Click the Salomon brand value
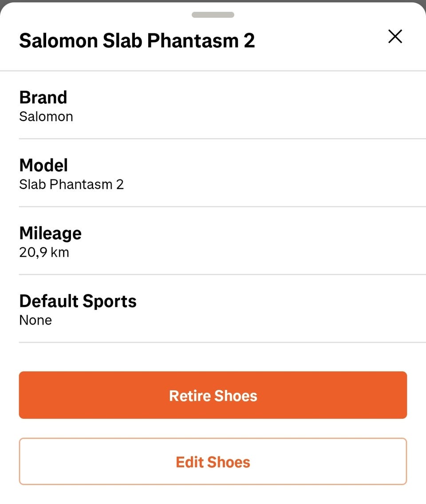Viewport: 426px width, 504px height. [46, 117]
